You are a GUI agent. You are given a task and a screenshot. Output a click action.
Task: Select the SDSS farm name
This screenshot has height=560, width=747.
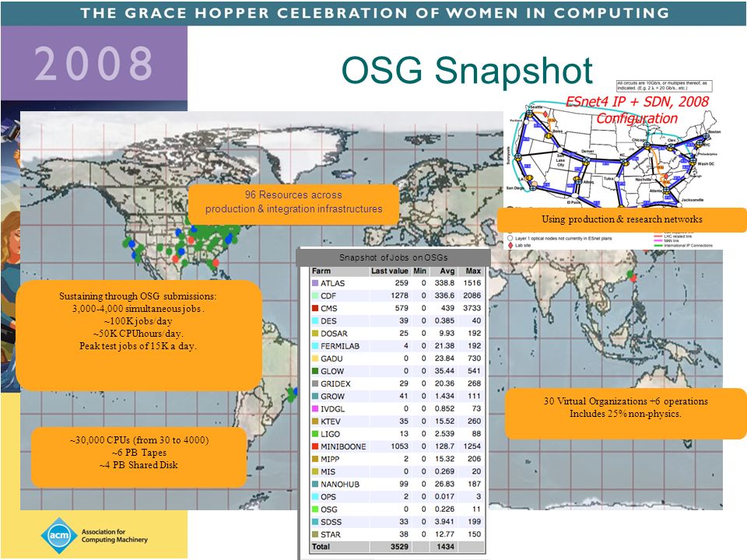click(x=331, y=522)
